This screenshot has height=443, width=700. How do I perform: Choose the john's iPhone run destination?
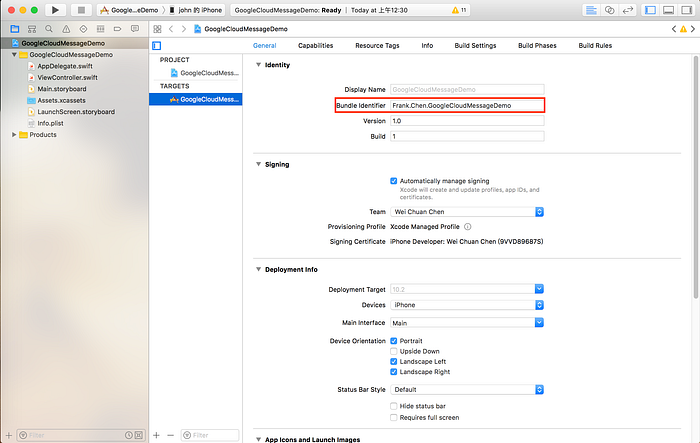(196, 10)
